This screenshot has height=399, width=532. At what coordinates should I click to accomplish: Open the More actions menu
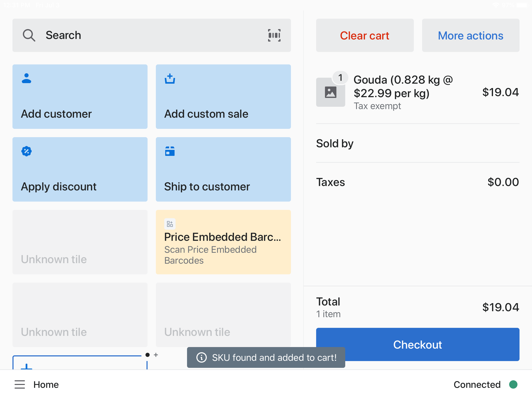pyautogui.click(x=470, y=35)
